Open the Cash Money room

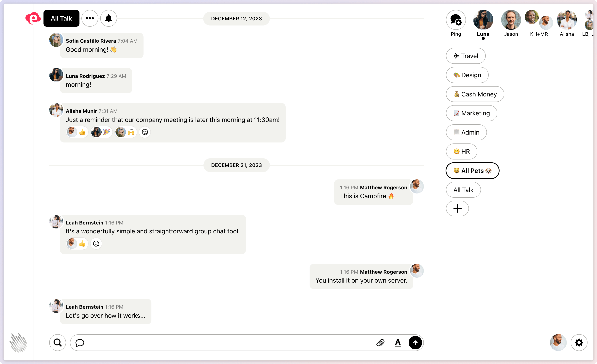tap(475, 94)
